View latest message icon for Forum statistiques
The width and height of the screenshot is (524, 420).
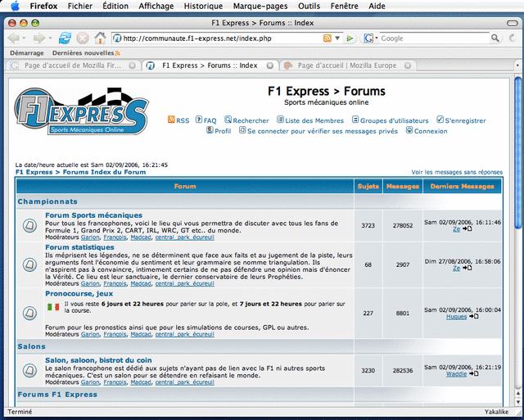468,268
